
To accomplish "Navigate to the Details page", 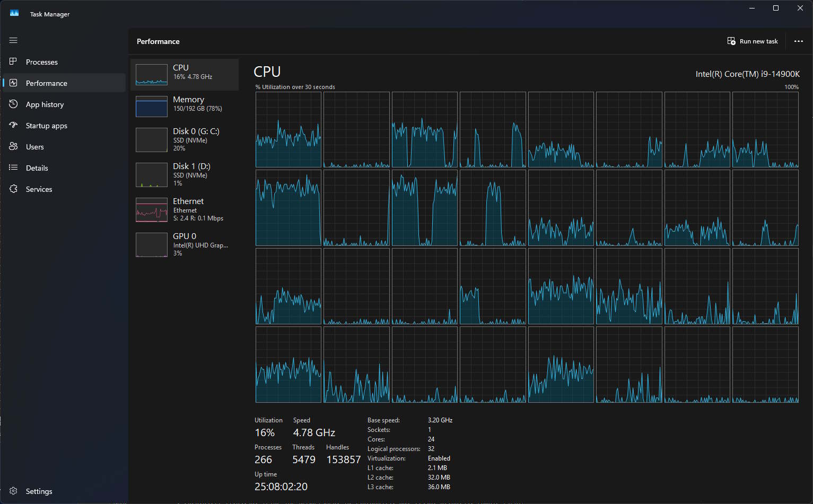I will 37,168.
